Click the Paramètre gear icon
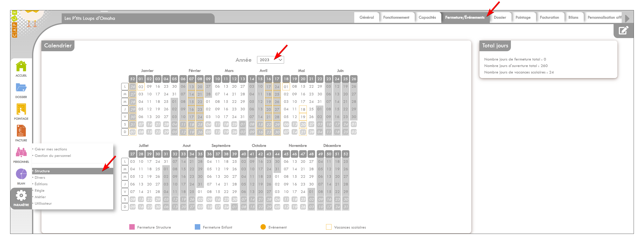644x244 pixels. pyautogui.click(x=21, y=196)
